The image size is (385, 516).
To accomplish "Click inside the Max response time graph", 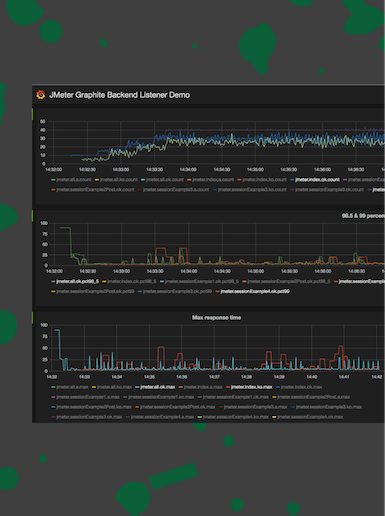I will (x=215, y=348).
